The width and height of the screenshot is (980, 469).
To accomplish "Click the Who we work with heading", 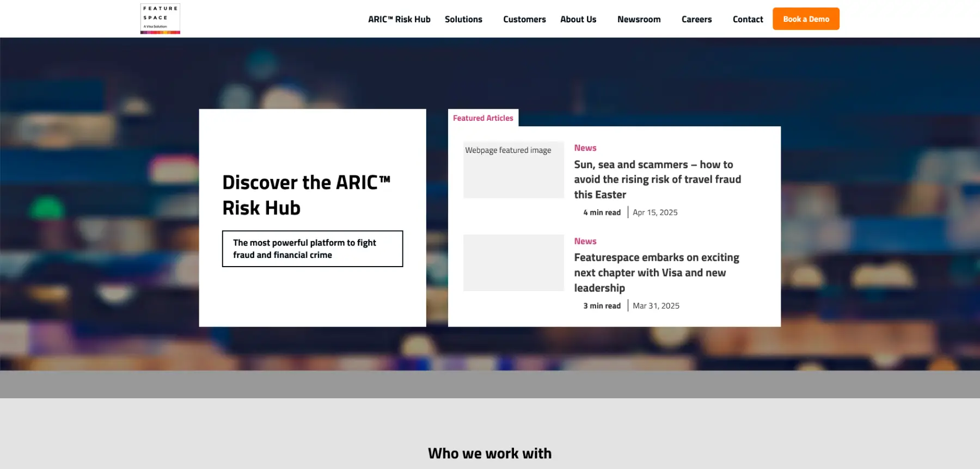I will point(489,453).
